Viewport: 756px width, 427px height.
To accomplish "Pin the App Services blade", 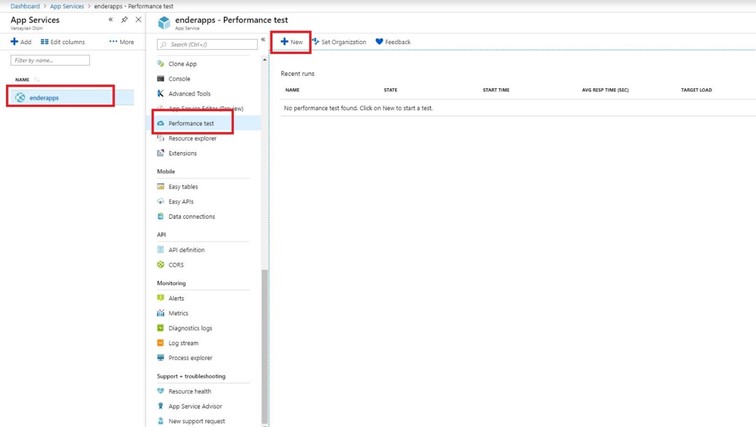I will coord(124,20).
